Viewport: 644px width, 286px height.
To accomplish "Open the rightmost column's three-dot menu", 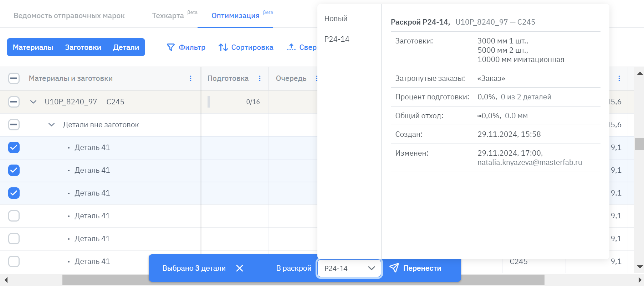I will [x=619, y=78].
